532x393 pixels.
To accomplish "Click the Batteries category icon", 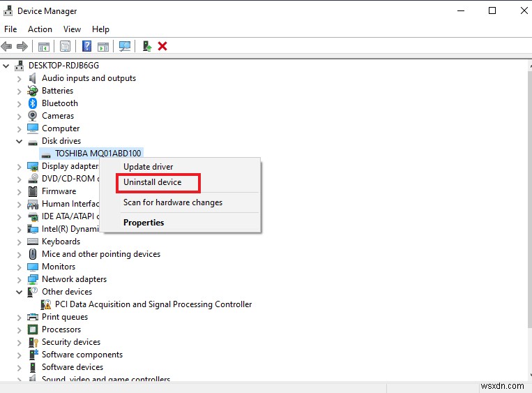I will coord(33,91).
